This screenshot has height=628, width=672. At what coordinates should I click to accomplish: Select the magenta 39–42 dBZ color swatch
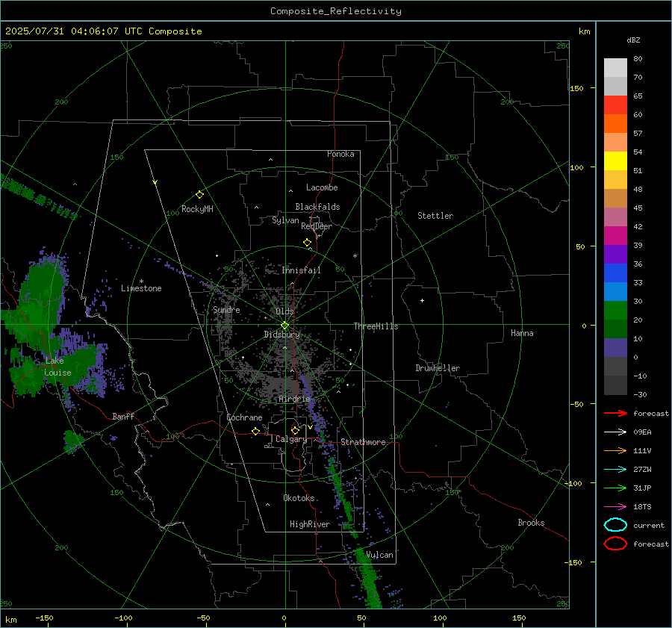[x=615, y=236]
